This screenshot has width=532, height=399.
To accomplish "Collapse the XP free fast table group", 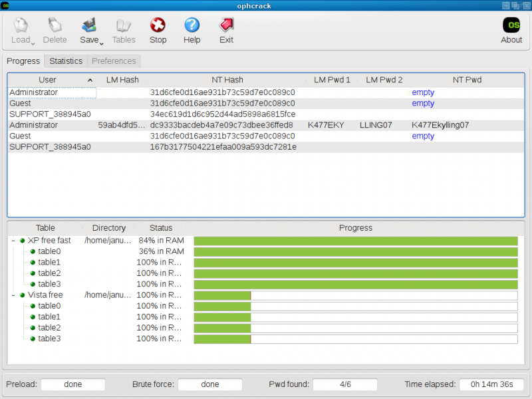I will click(14, 240).
